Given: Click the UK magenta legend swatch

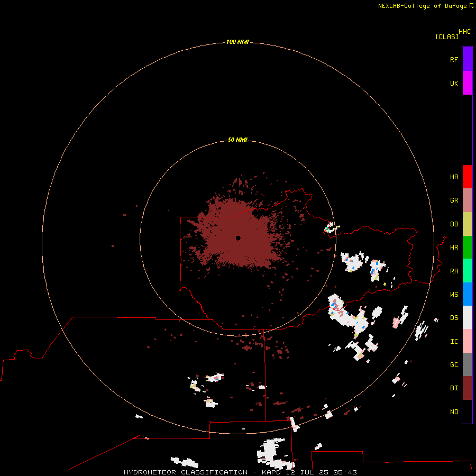Looking at the screenshot, I should [x=467, y=83].
